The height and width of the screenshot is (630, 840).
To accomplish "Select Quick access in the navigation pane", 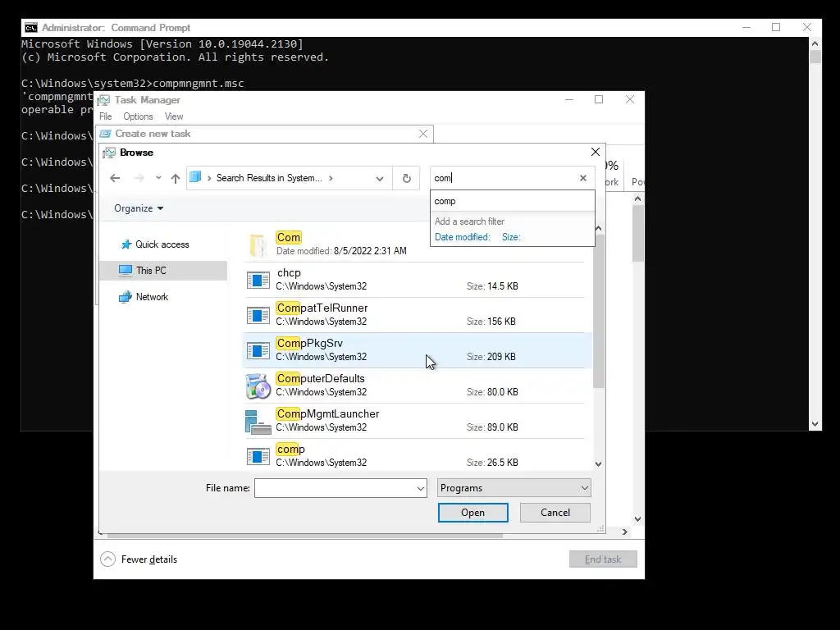I will click(162, 244).
